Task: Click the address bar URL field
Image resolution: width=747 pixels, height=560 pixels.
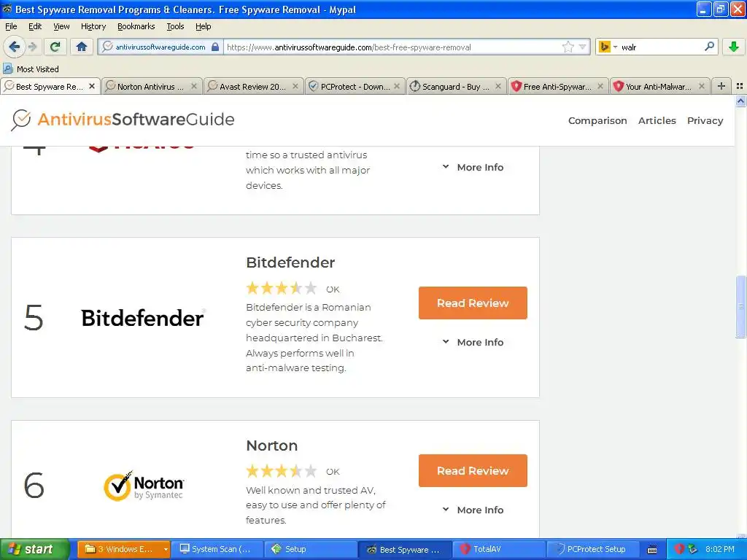Action: click(x=391, y=47)
